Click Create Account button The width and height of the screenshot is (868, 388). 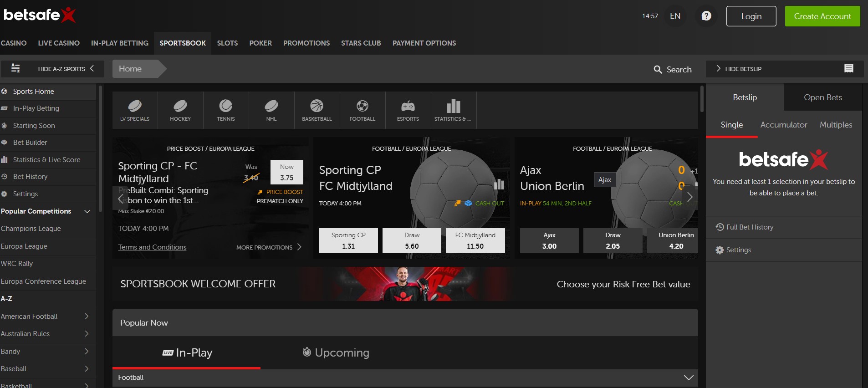822,16
